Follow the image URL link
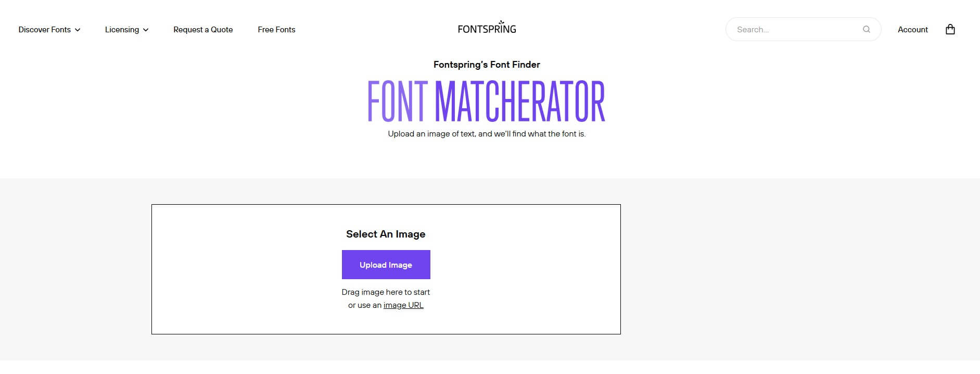Screen dimensions: 980x374 [x=403, y=305]
